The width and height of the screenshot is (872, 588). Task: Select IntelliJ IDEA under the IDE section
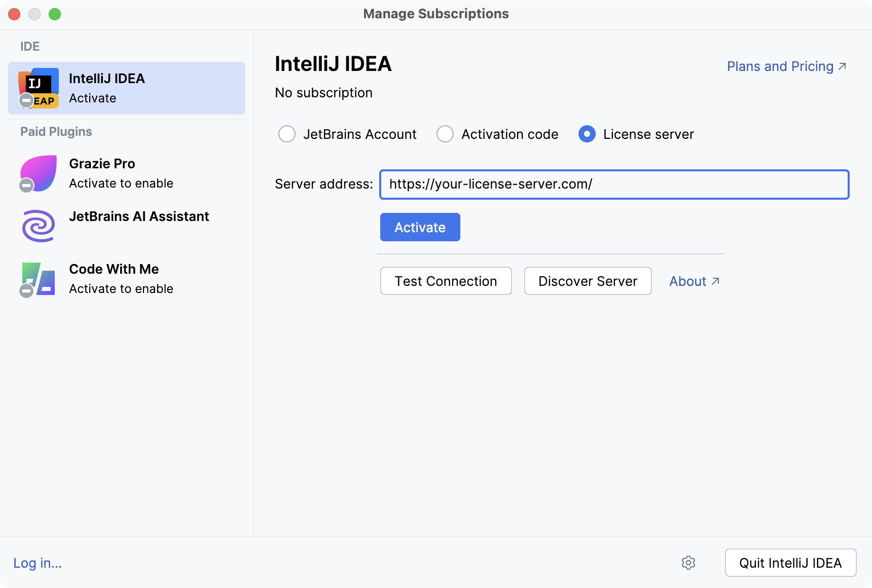tap(126, 88)
